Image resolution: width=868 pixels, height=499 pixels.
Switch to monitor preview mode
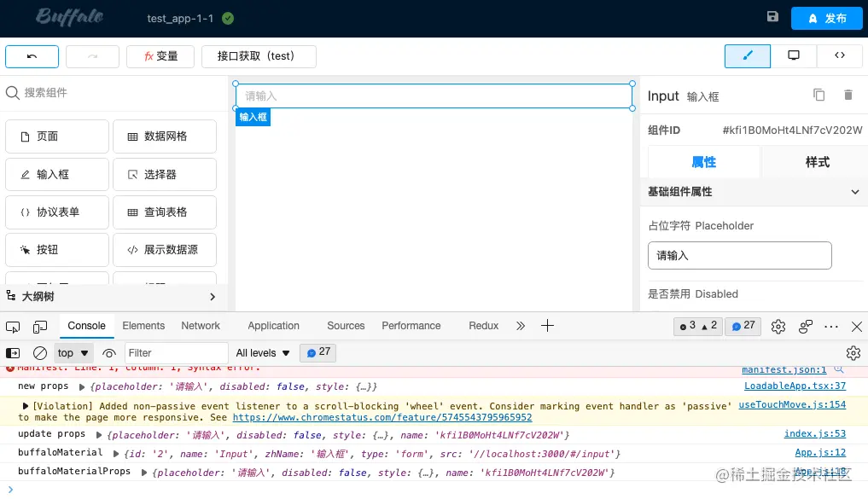[x=793, y=56]
